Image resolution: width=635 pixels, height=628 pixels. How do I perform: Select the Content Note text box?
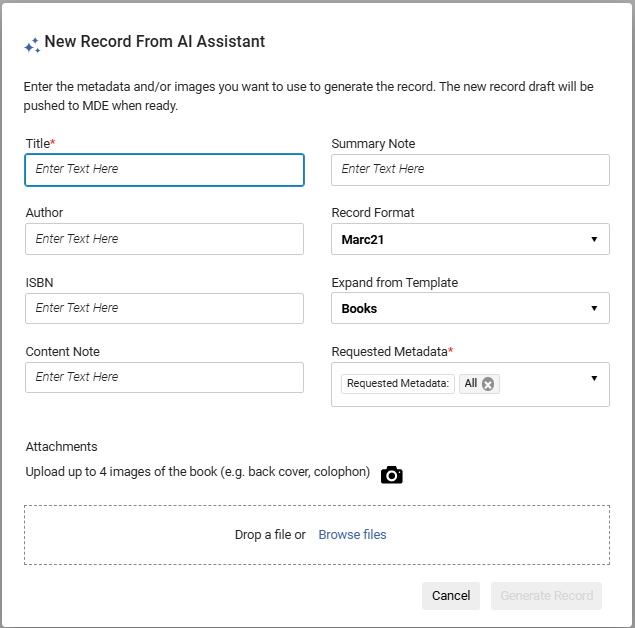(164, 378)
